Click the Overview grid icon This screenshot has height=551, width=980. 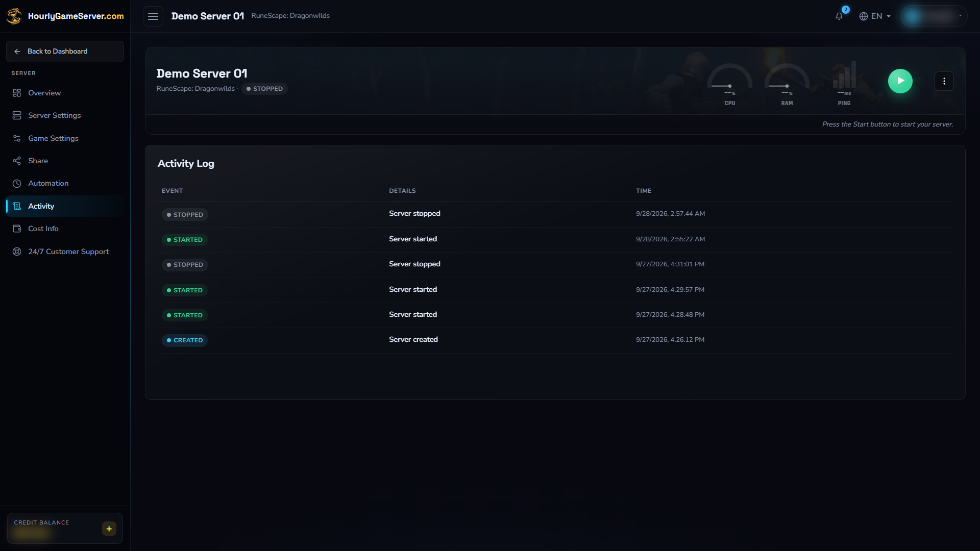pos(17,93)
